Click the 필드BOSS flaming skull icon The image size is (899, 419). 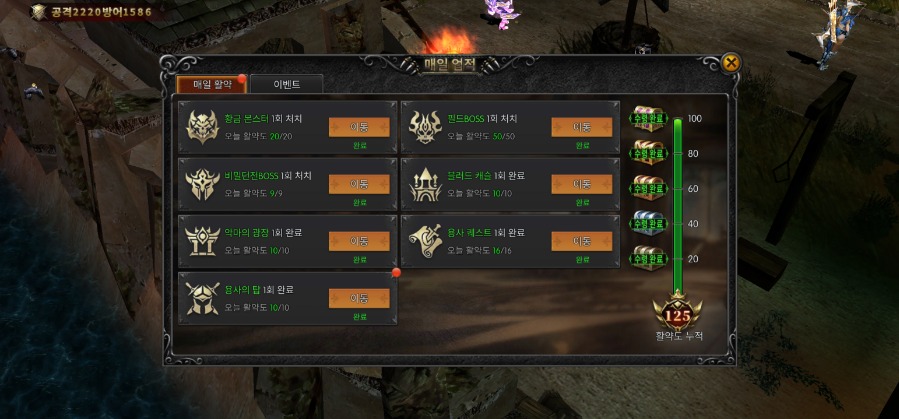point(425,127)
